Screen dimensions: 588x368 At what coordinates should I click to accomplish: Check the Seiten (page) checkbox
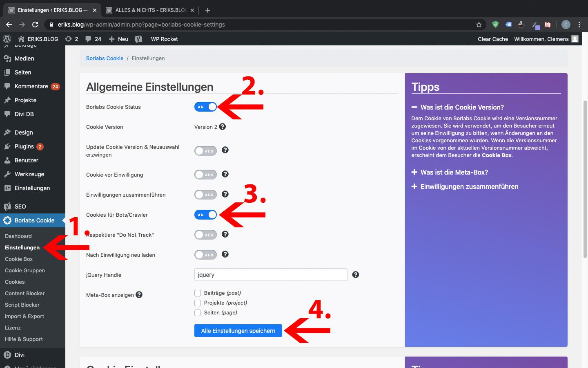click(198, 312)
